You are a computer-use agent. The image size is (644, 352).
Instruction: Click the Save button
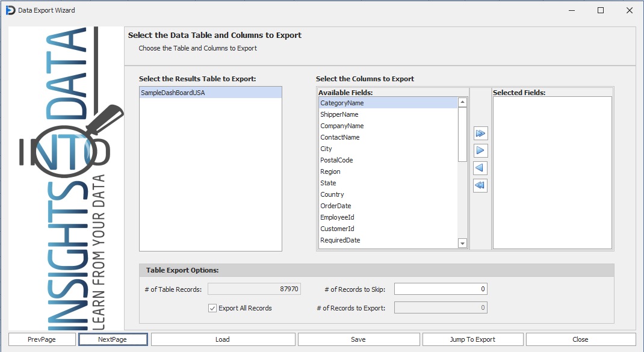[x=358, y=339]
